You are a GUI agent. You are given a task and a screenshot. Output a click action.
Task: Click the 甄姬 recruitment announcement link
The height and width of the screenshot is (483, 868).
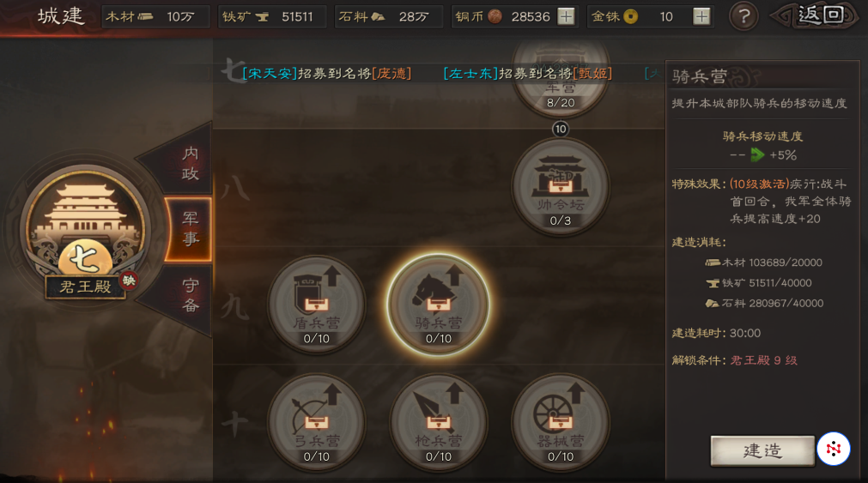tap(592, 73)
